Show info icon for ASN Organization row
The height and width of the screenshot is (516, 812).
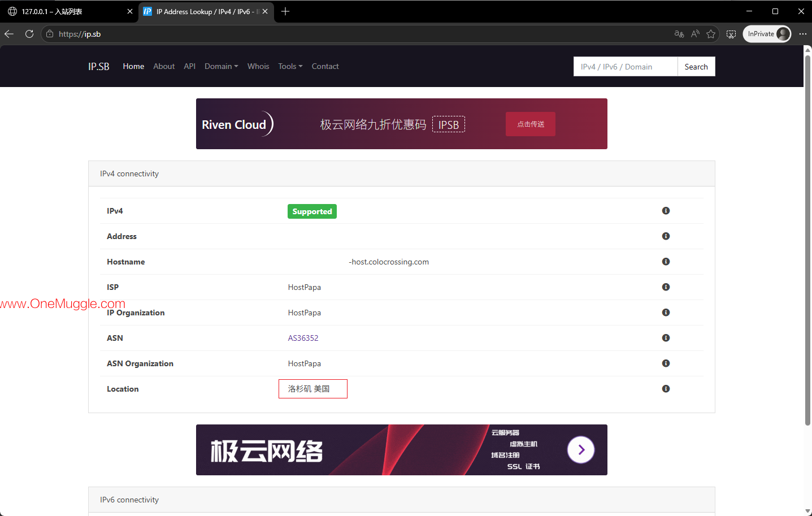tap(666, 363)
